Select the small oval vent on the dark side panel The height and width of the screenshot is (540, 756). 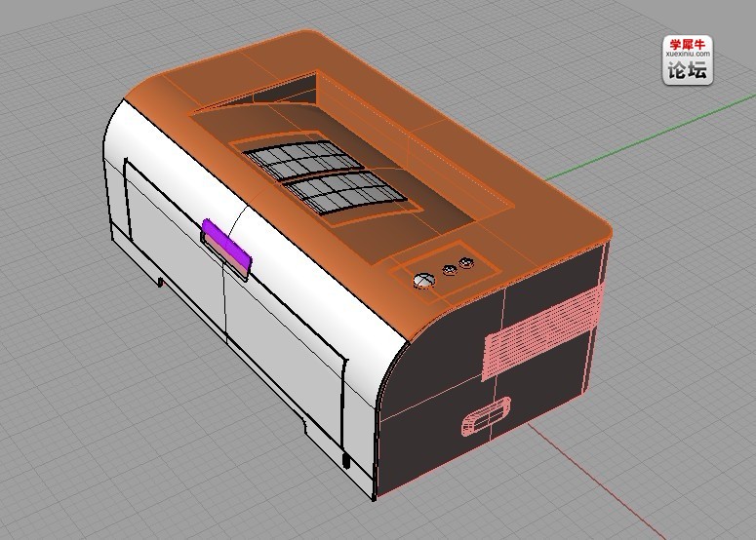pyautogui.click(x=486, y=416)
